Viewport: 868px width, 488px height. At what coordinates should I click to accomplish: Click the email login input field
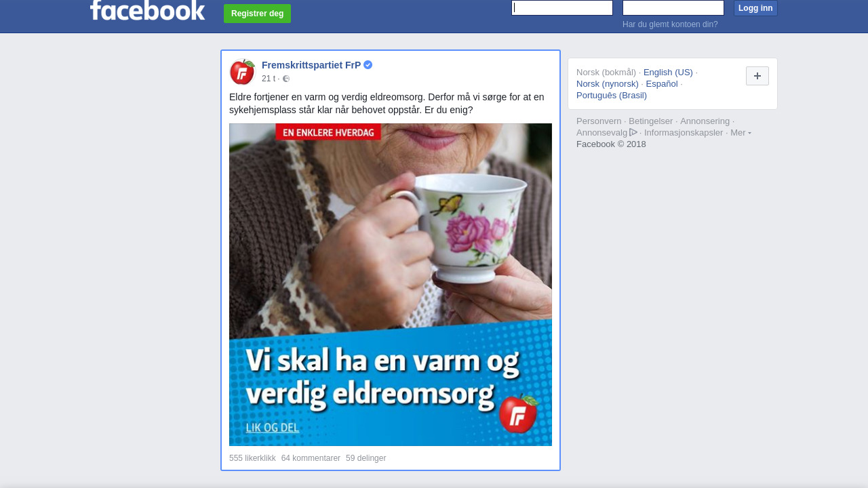point(562,7)
